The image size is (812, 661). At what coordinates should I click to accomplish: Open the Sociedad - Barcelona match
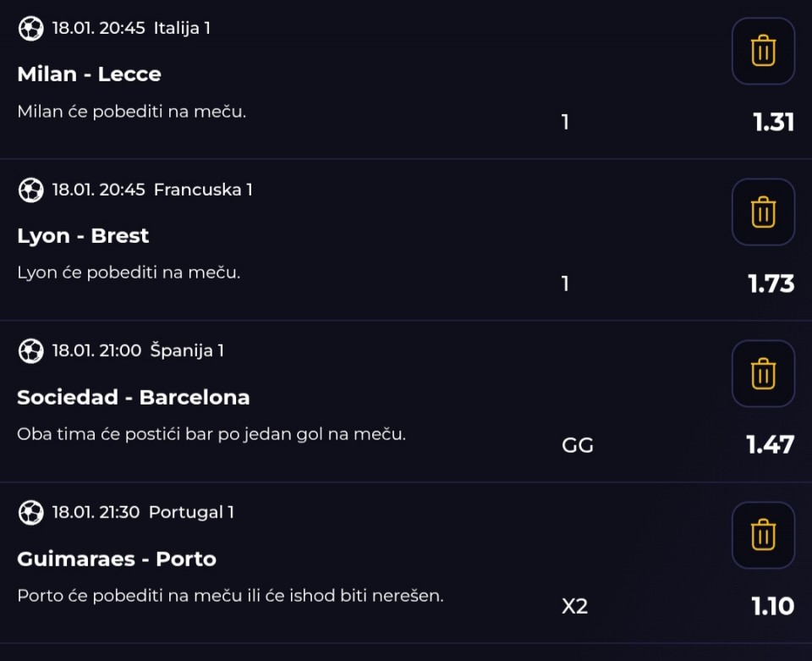click(x=134, y=397)
